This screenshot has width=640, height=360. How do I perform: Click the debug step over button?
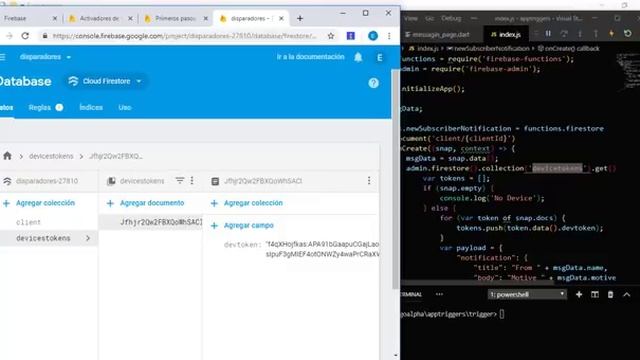point(564,34)
